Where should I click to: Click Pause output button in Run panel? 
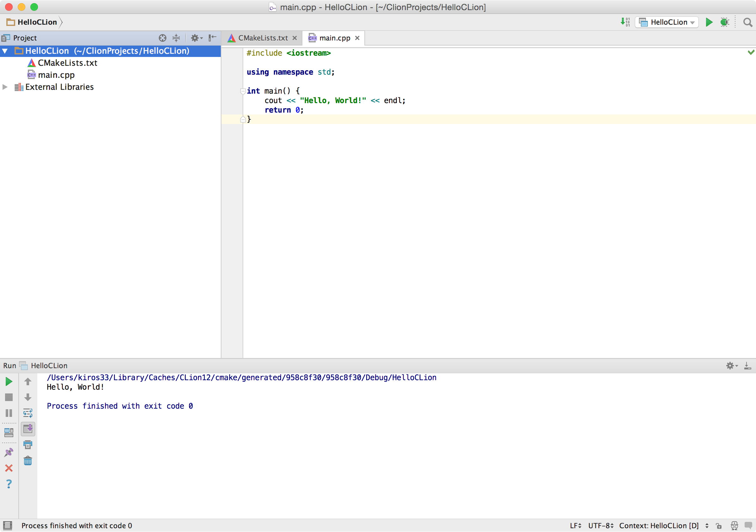(x=9, y=413)
